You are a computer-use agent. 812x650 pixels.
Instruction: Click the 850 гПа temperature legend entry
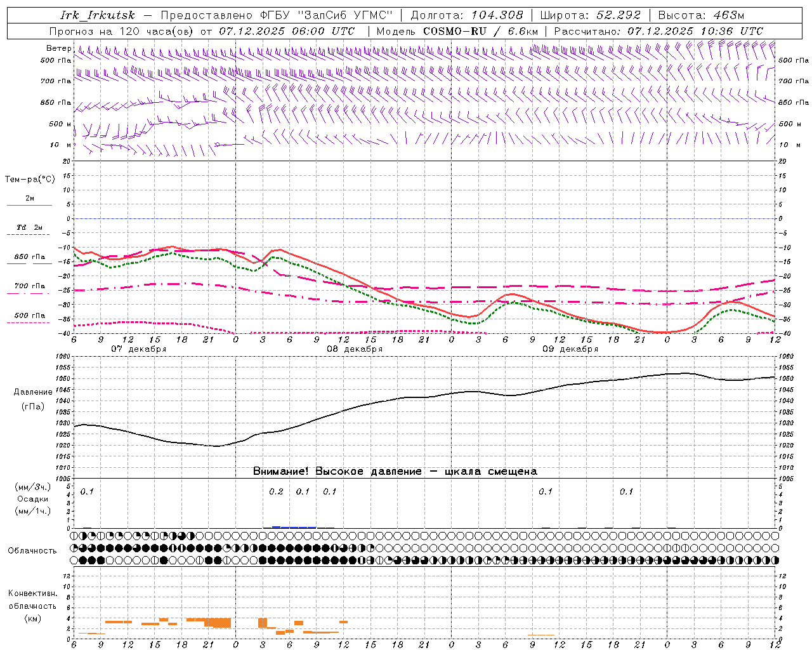coord(30,257)
